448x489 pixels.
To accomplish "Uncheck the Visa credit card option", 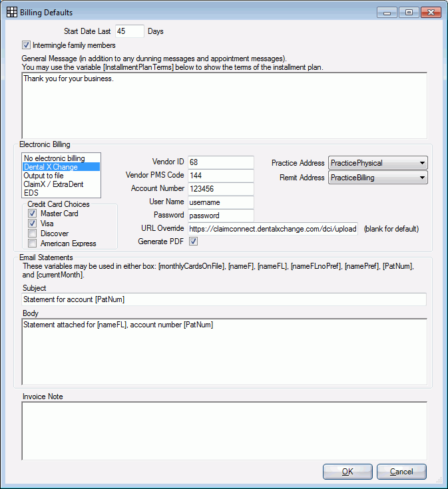I will pos(32,224).
